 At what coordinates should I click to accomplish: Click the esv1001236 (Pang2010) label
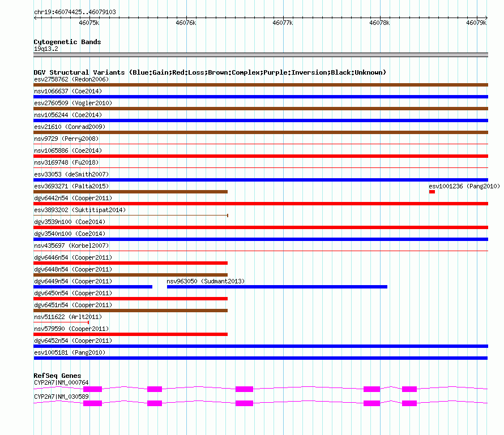point(464,186)
